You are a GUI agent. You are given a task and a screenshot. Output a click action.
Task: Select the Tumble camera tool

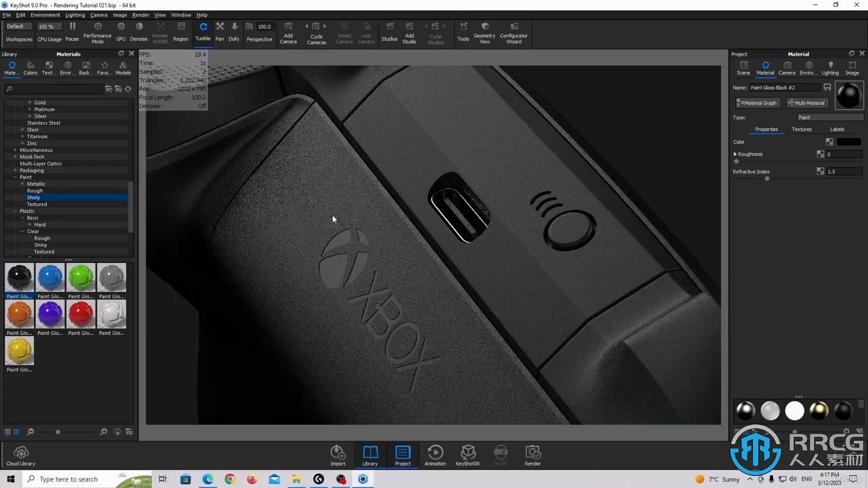(203, 32)
